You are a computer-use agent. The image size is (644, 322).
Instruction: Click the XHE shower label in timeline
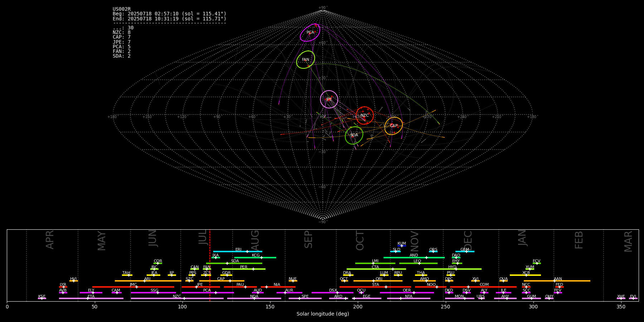(x=621, y=297)
